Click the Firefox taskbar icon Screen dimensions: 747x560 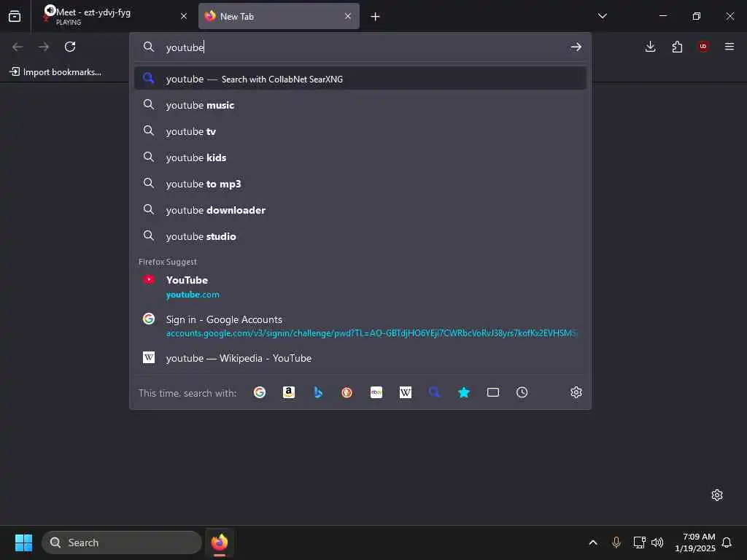(x=220, y=542)
